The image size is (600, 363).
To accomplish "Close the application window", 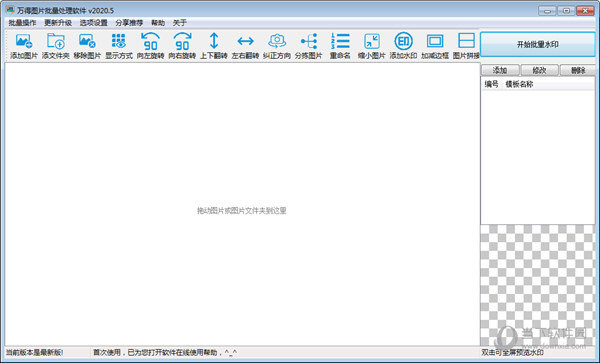I will [585, 11].
